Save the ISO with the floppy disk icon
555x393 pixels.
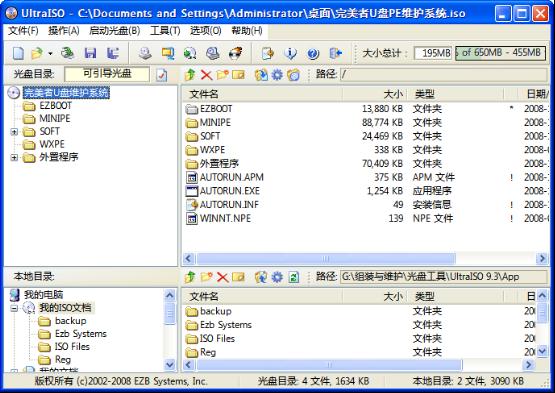tap(90, 53)
